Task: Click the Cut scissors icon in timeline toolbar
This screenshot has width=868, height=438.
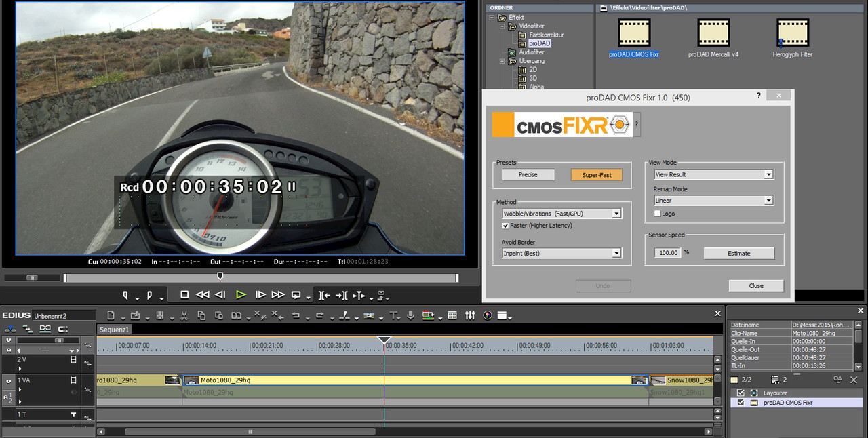Action: pos(184,315)
